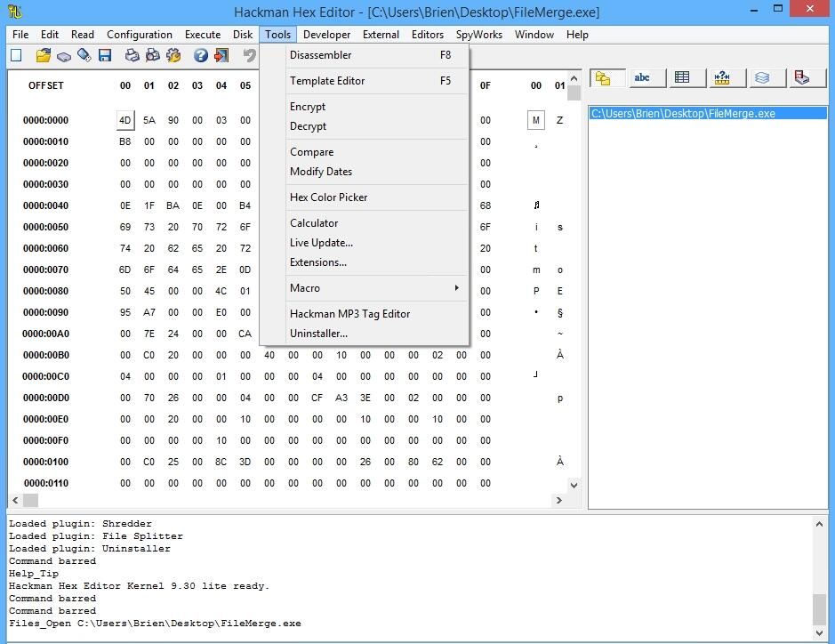
Task: Click offset label 0000:0080
Action: pos(46,291)
